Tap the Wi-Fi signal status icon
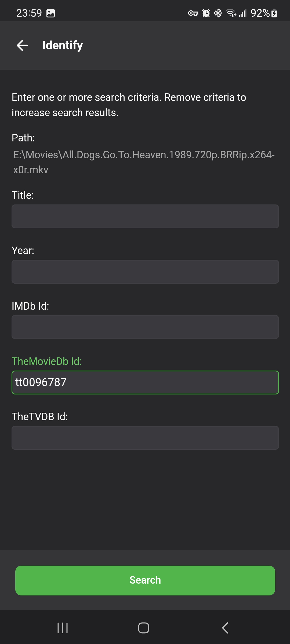Viewport: 290px width, 644px height. tap(231, 13)
